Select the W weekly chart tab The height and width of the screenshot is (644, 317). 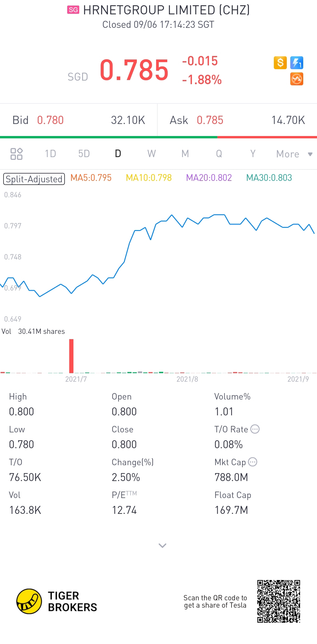151,154
